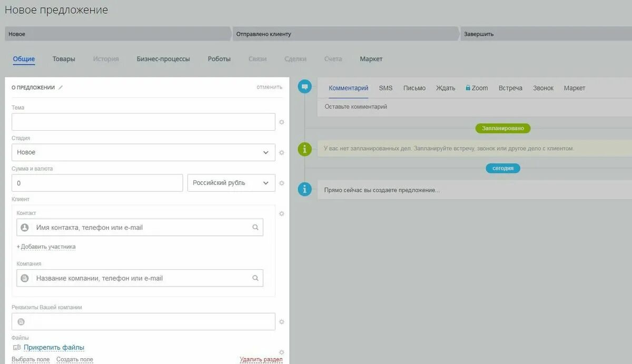Click the У вас нет запланированных дел message

(449, 149)
